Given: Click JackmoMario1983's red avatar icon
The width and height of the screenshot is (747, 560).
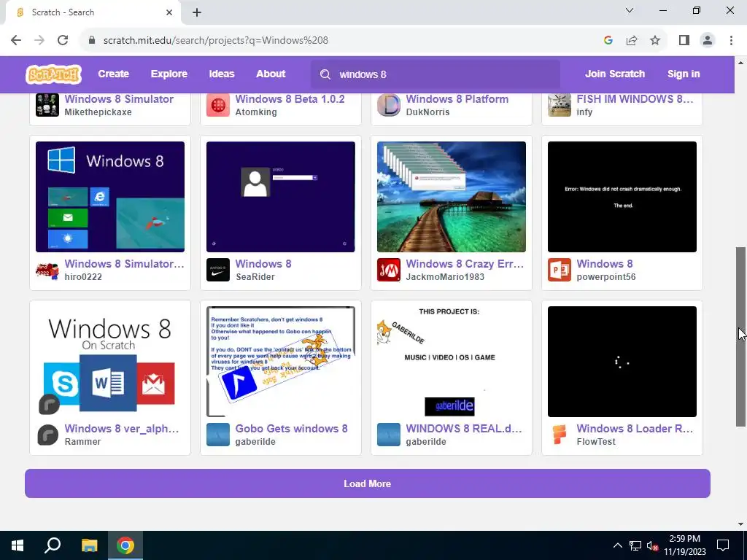Looking at the screenshot, I should (x=389, y=270).
